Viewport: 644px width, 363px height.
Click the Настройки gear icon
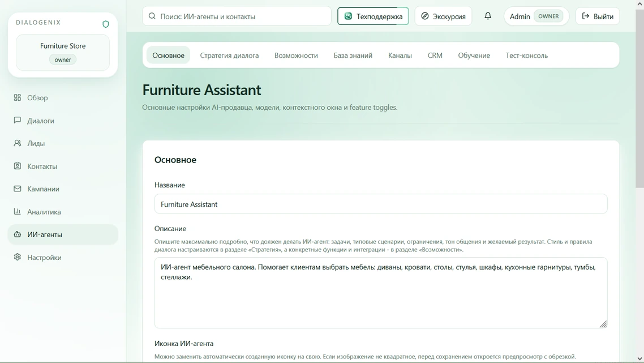coord(17,257)
